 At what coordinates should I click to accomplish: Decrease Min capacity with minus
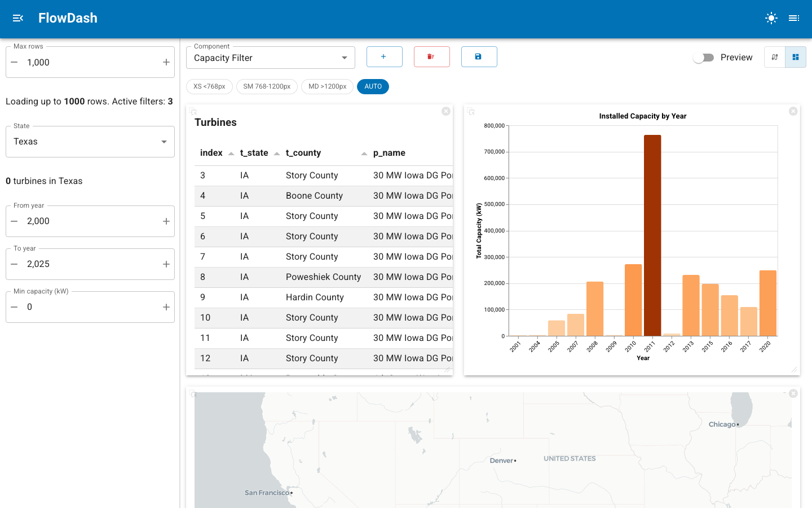click(14, 307)
